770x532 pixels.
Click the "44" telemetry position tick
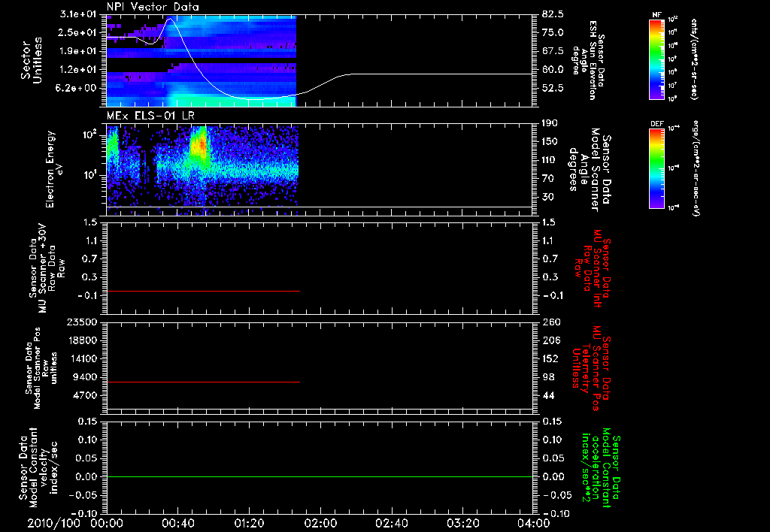click(x=549, y=395)
